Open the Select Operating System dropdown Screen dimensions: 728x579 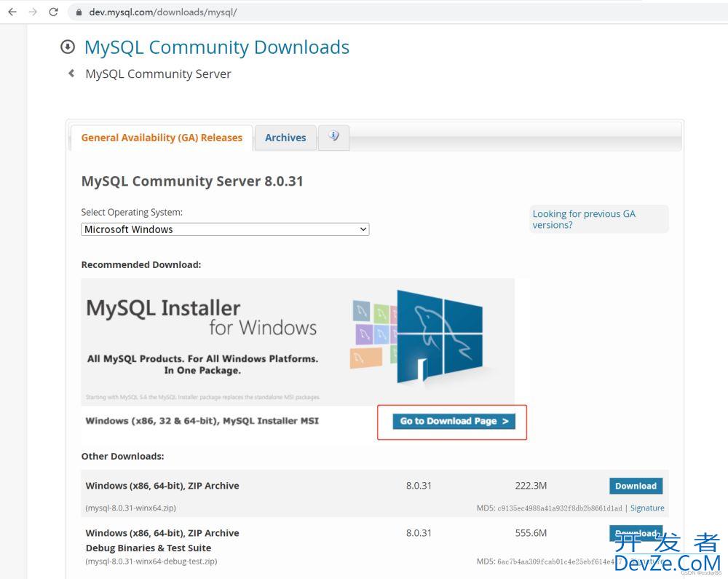(x=225, y=229)
